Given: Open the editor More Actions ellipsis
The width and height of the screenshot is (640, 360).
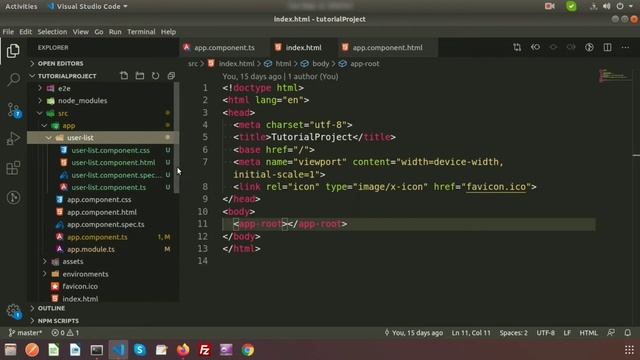Looking at the screenshot, I should coord(625,47).
